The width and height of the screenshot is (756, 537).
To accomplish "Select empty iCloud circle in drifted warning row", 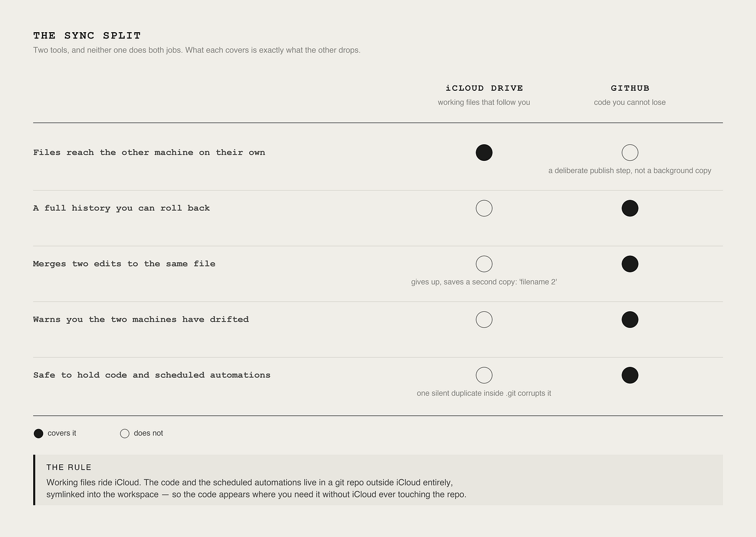I will (x=484, y=320).
